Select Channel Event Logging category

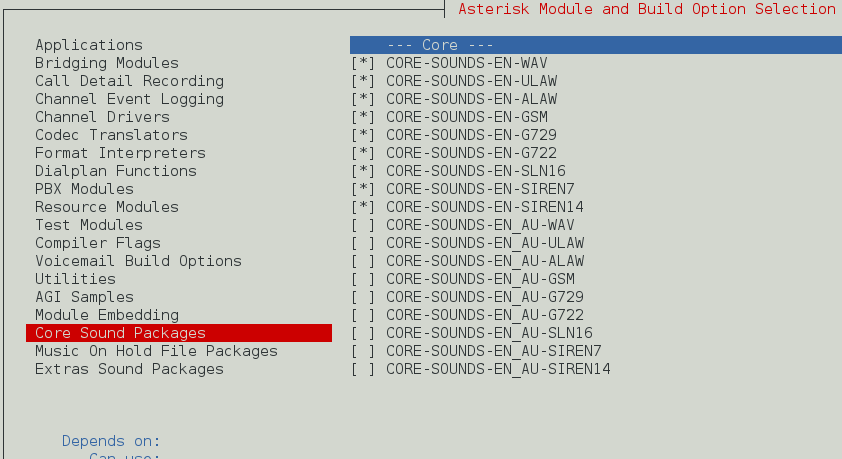(x=129, y=99)
